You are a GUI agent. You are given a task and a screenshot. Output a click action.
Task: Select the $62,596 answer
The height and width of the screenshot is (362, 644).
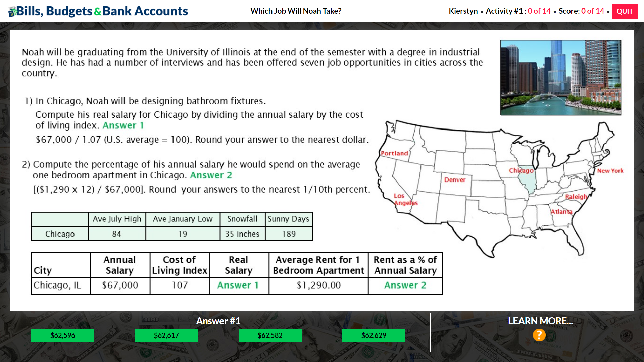point(63,335)
